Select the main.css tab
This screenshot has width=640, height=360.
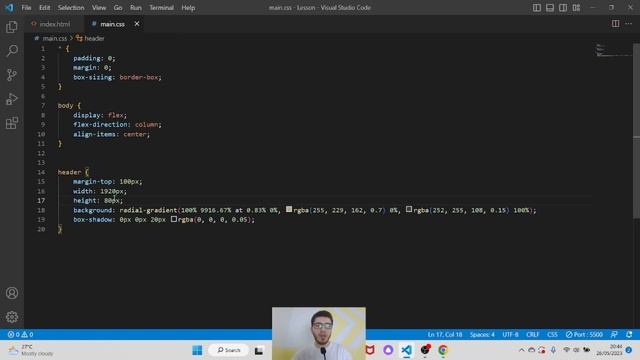point(112,24)
